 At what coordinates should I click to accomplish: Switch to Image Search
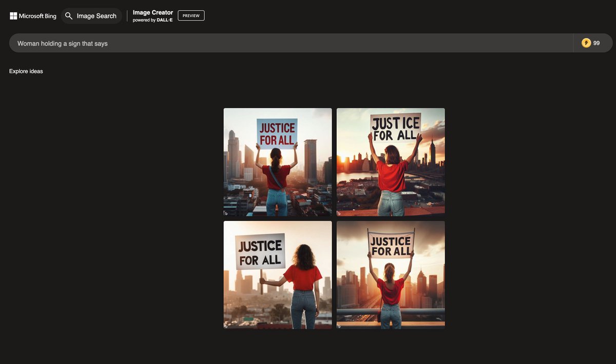pos(96,16)
